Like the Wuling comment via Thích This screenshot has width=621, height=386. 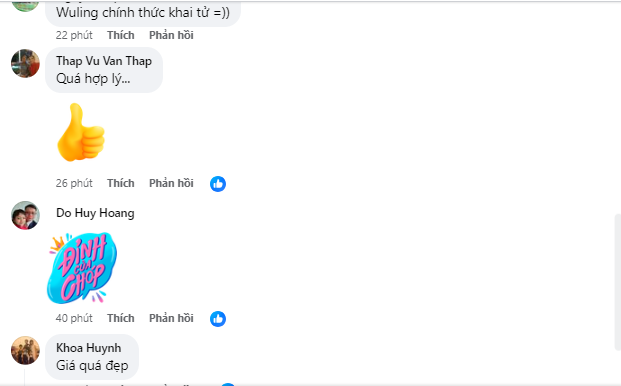tap(121, 35)
